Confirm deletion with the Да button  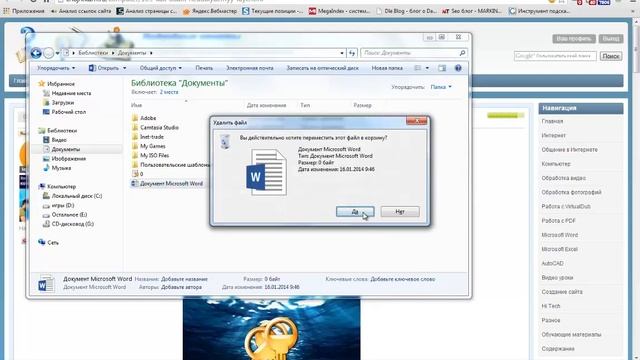pos(355,211)
